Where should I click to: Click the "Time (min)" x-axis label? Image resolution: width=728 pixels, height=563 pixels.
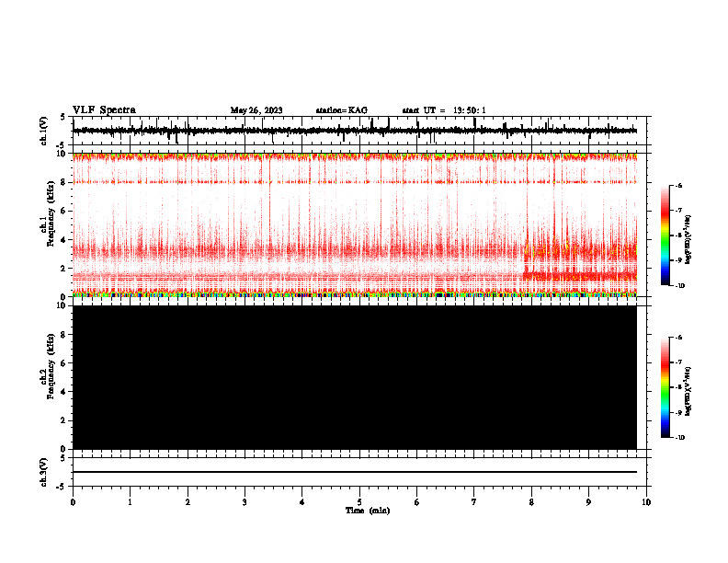[x=368, y=511]
